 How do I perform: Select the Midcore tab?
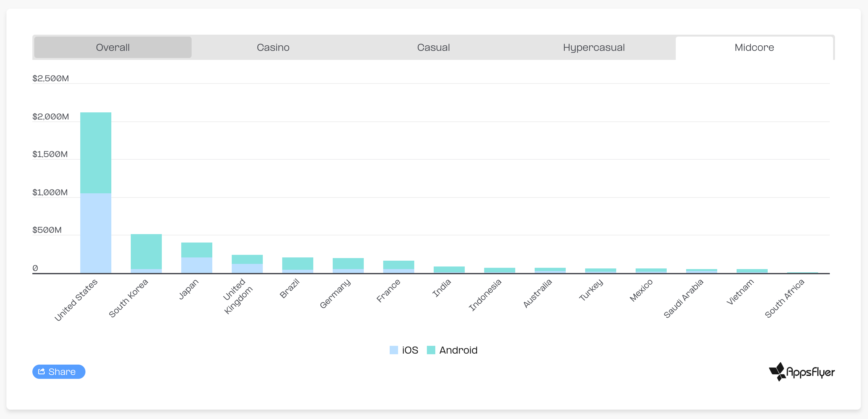[x=754, y=47]
